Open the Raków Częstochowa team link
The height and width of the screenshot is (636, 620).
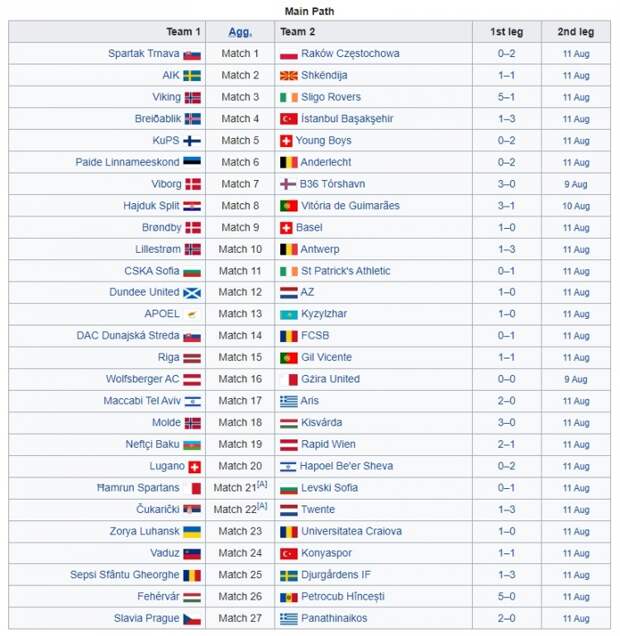pyautogui.click(x=350, y=54)
